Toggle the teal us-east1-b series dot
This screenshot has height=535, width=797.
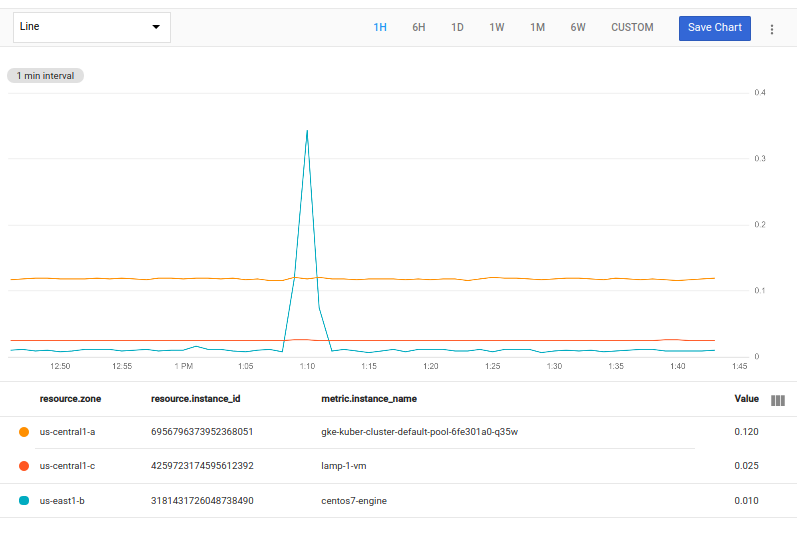[24, 500]
